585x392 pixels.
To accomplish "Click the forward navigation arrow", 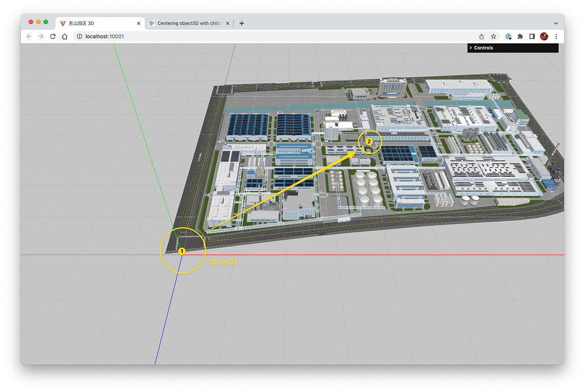I will [40, 36].
